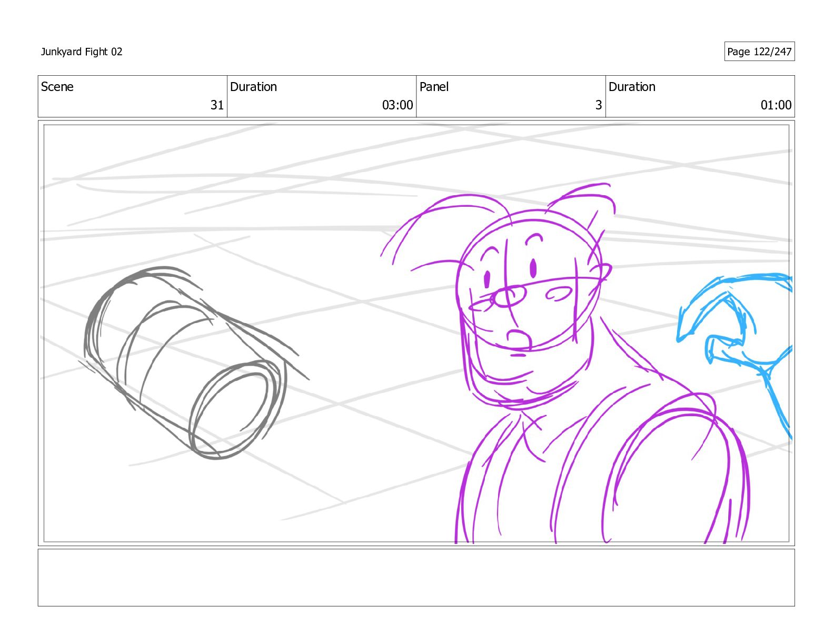Image resolution: width=834 pixels, height=644 pixels.
Task: Select the 'Scene' header label
Action: click(x=57, y=87)
